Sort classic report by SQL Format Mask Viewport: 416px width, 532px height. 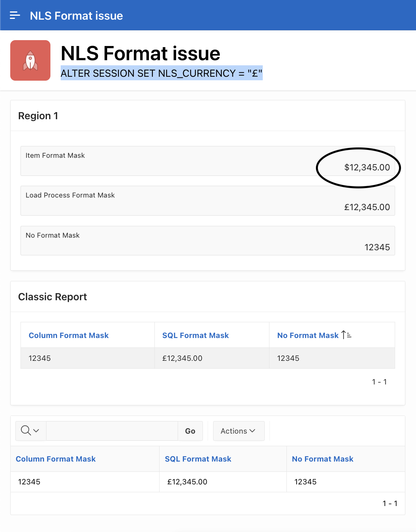(195, 335)
